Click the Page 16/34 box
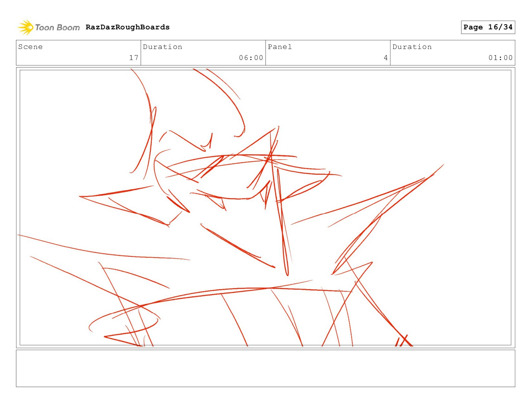 tap(488, 27)
